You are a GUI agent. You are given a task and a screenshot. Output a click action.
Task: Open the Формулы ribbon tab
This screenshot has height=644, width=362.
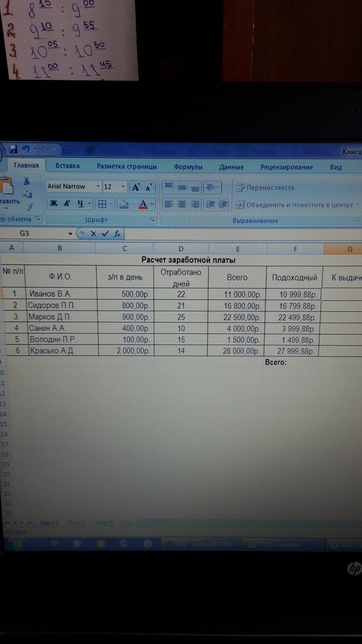188,167
